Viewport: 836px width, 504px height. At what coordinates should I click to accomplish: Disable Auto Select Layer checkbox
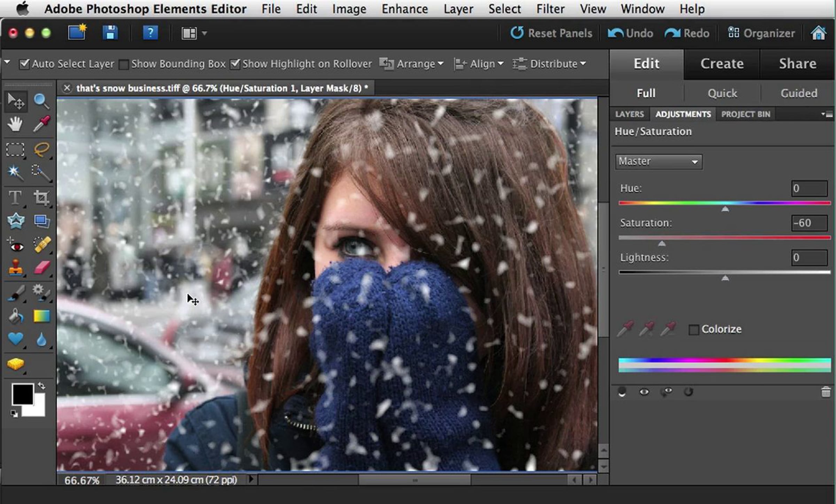click(x=24, y=64)
